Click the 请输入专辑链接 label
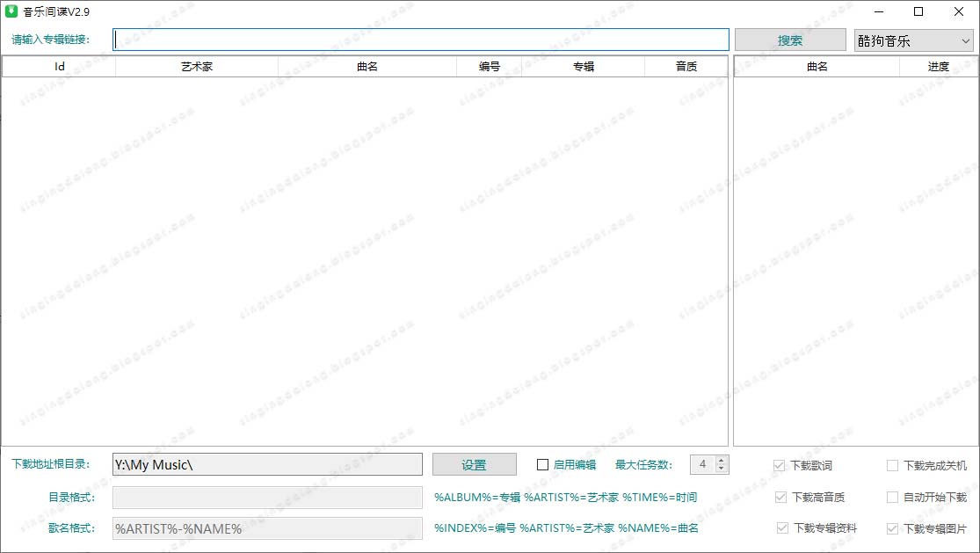 51,40
